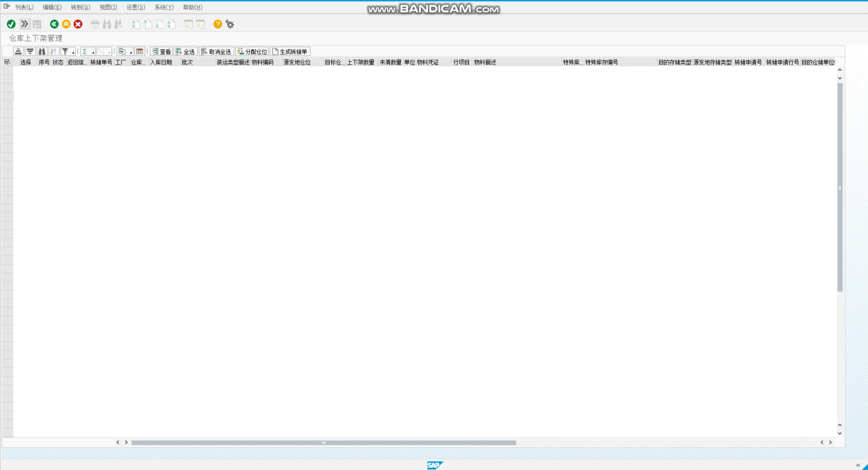
Task: Open the 设置(S) menu
Action: (x=136, y=7)
